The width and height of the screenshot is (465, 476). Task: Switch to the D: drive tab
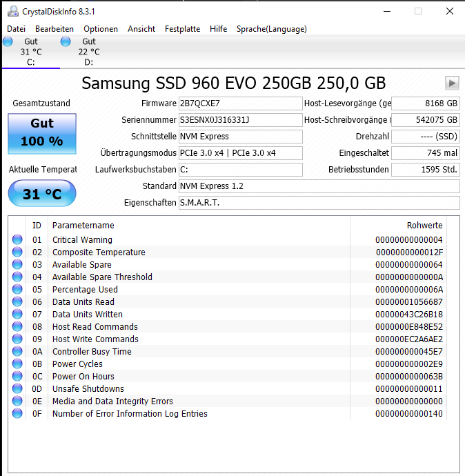pos(88,52)
